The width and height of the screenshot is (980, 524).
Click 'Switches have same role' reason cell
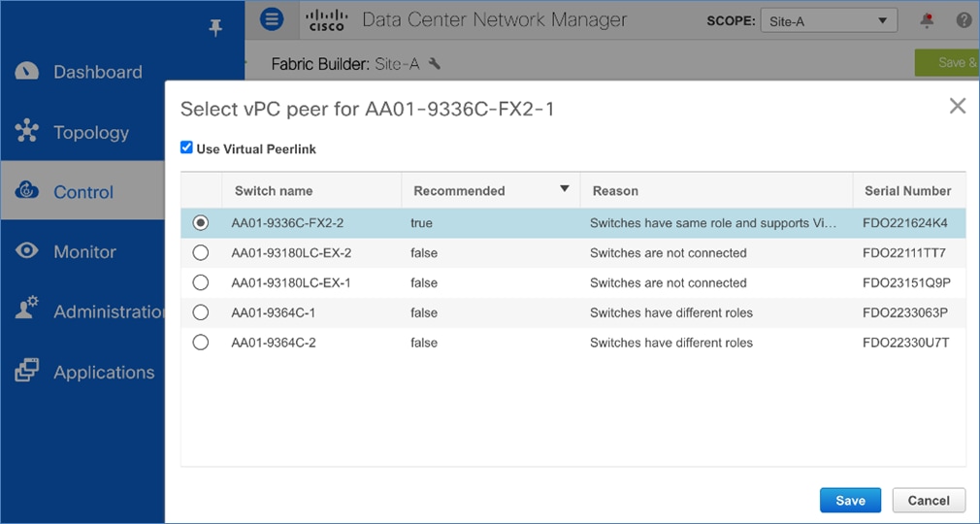pos(713,223)
